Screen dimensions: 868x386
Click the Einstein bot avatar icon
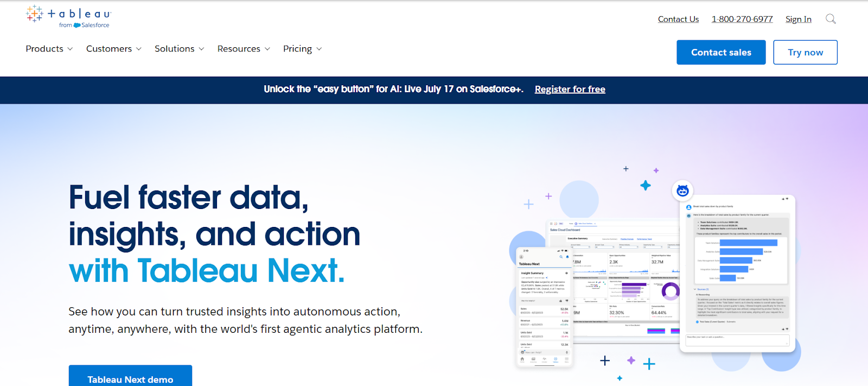(682, 191)
